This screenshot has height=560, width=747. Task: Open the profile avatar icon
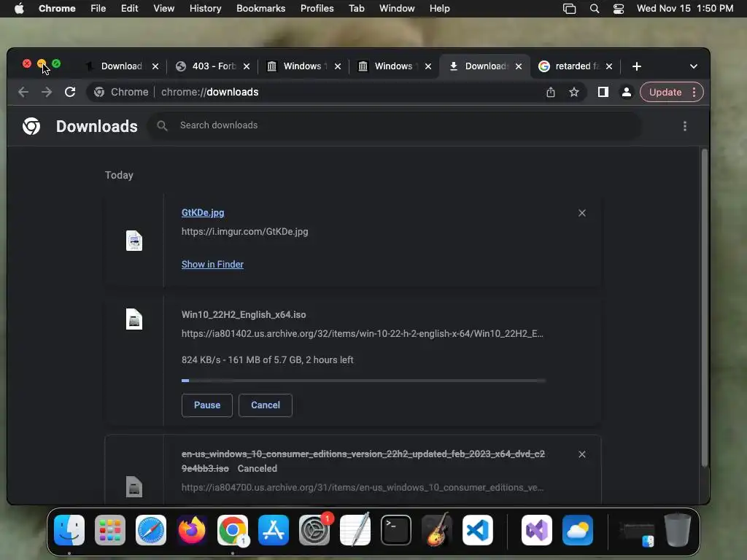[x=627, y=92]
